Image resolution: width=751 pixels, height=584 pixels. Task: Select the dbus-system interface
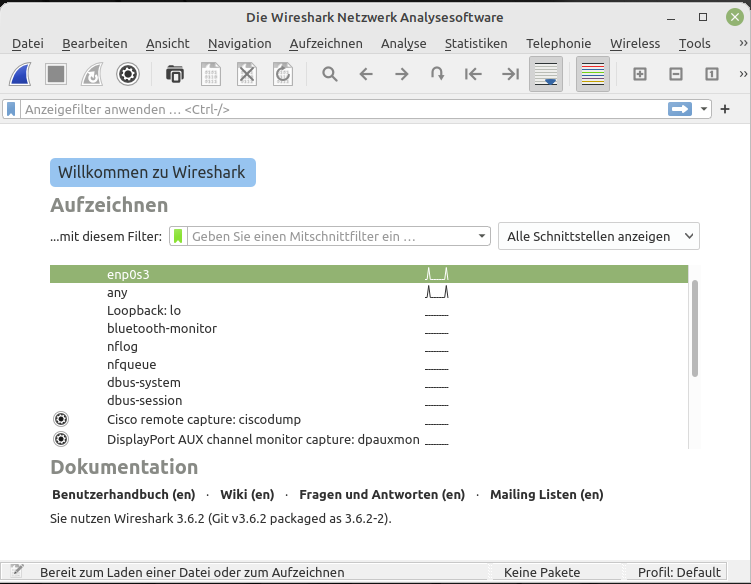pos(369,382)
